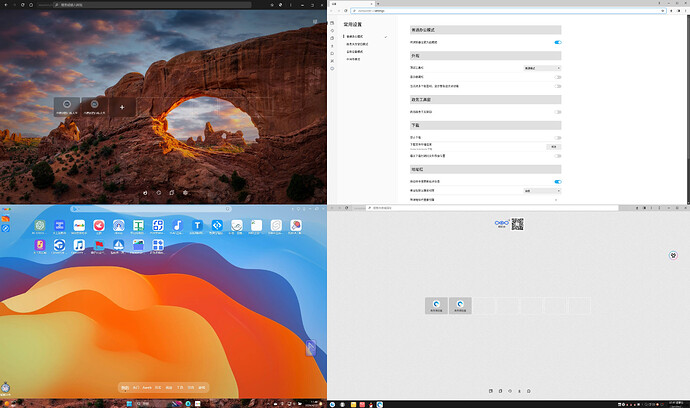Open the blue sailboat app icon
690x408 pixels.
(118, 245)
